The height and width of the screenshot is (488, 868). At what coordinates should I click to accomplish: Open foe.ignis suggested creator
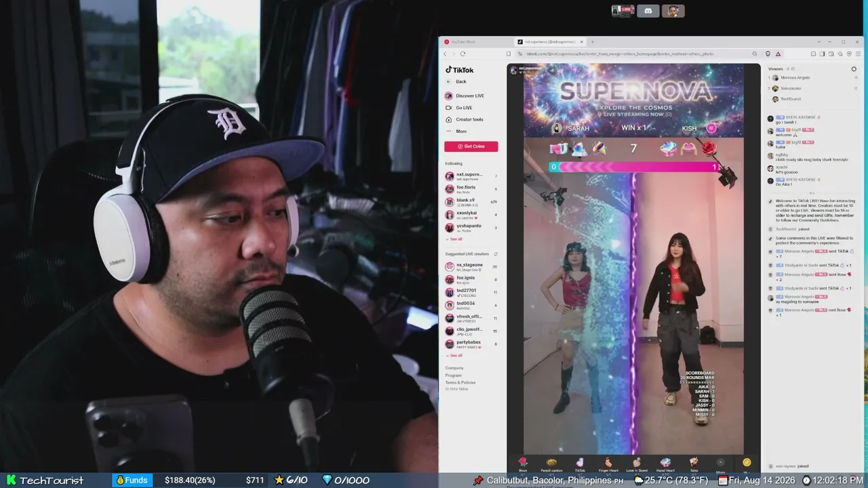pos(471,279)
